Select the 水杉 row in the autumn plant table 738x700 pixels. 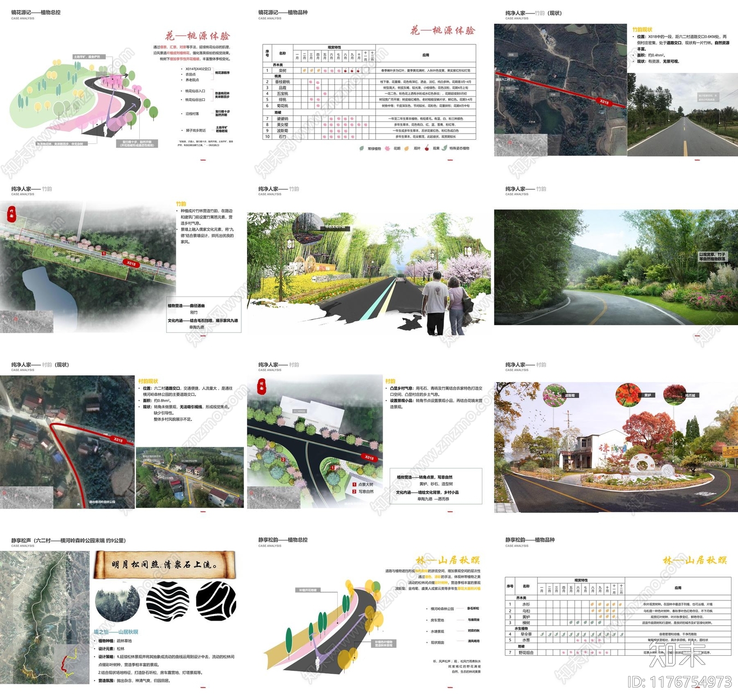coord(618,604)
